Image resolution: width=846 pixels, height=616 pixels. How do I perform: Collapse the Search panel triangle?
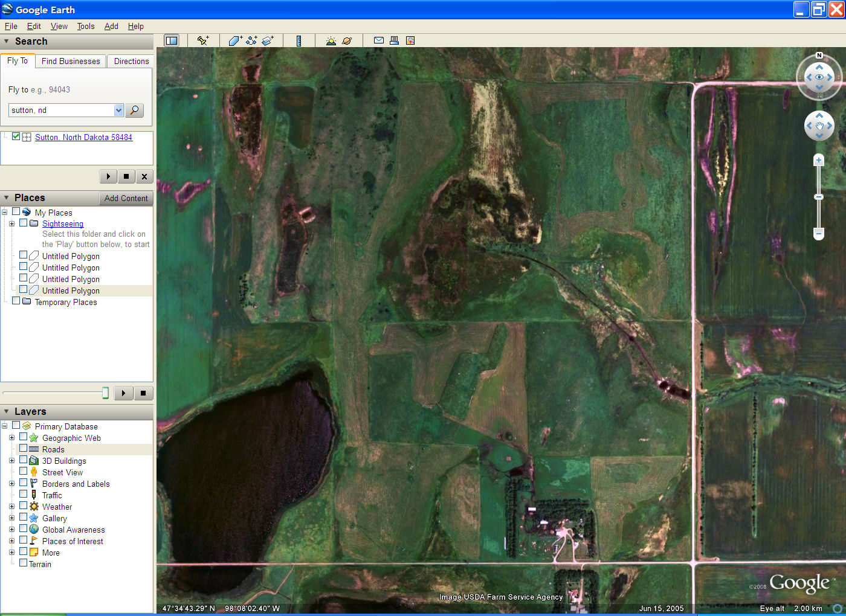[7, 41]
